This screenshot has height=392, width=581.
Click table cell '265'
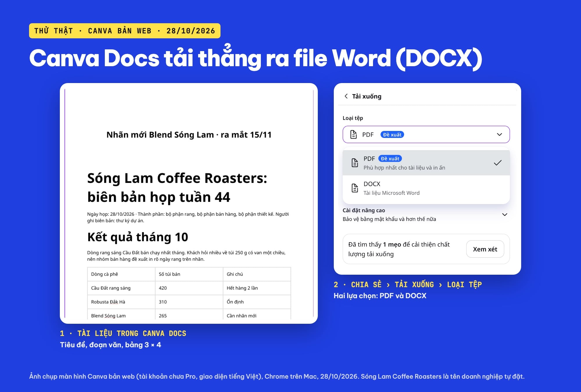(x=189, y=315)
